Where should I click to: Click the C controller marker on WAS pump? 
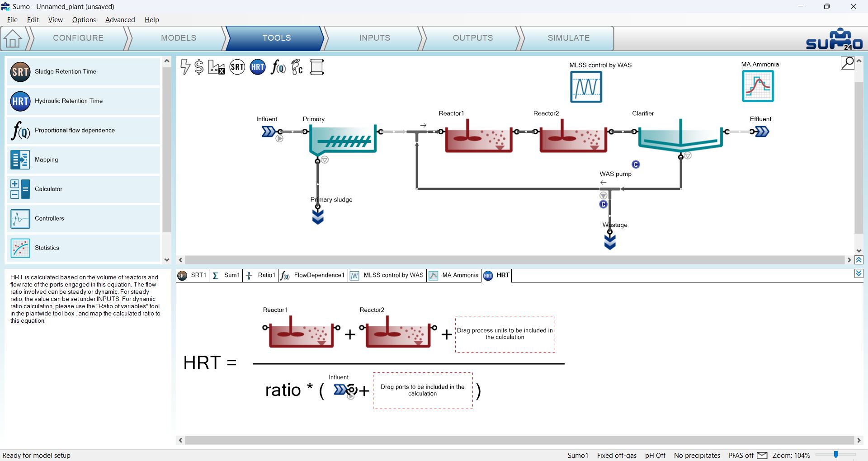click(x=603, y=204)
